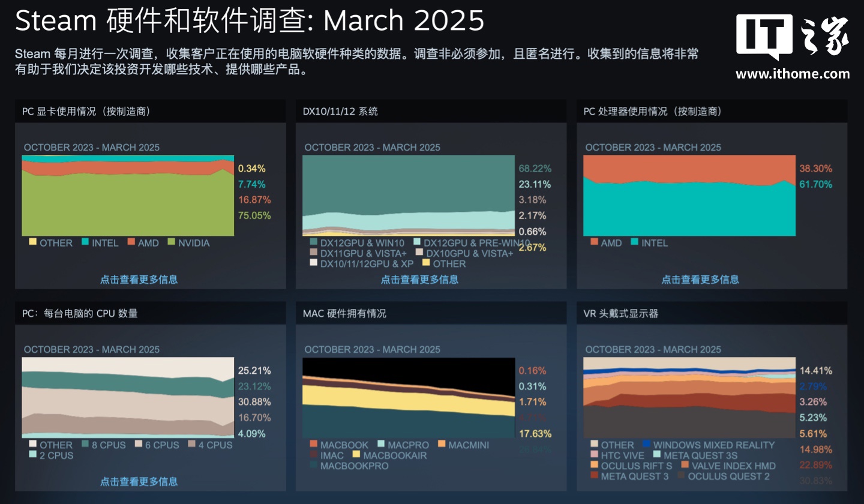Select 6 CPUS legend swatch
The image size is (864, 504).
click(x=139, y=445)
